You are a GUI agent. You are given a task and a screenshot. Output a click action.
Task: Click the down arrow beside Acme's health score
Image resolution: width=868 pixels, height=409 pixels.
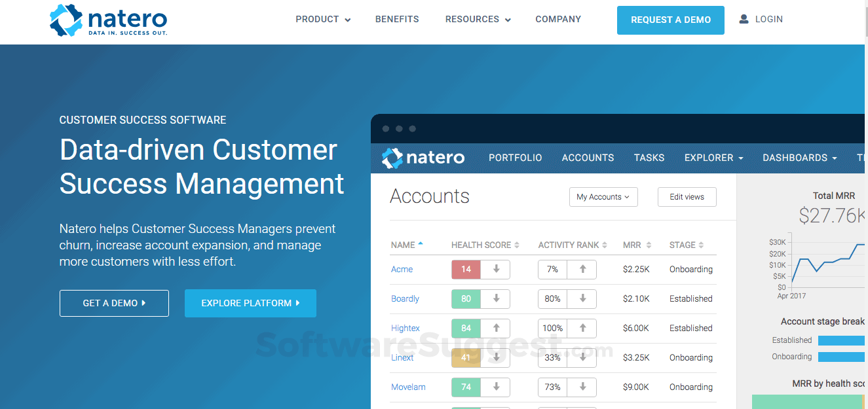coord(495,269)
